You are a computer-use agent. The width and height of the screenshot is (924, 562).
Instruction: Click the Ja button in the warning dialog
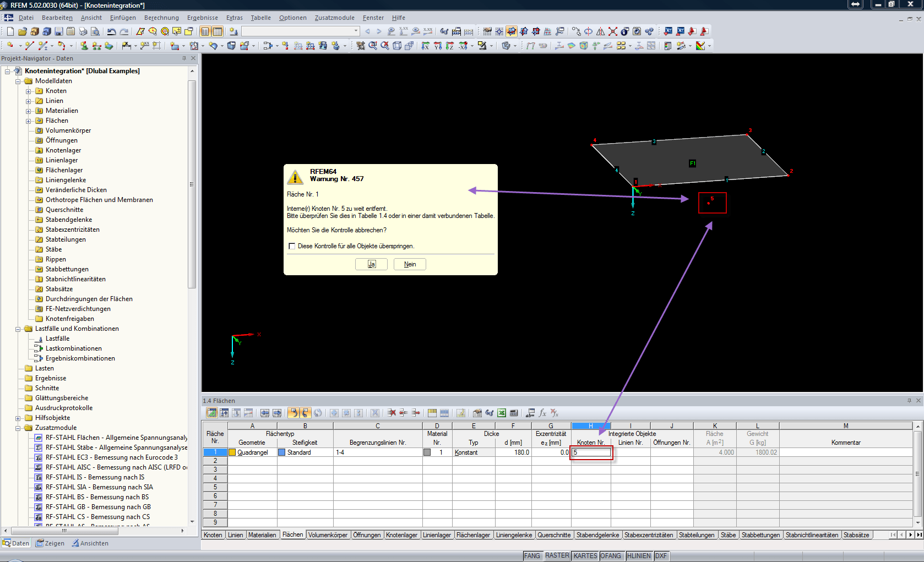(x=371, y=264)
